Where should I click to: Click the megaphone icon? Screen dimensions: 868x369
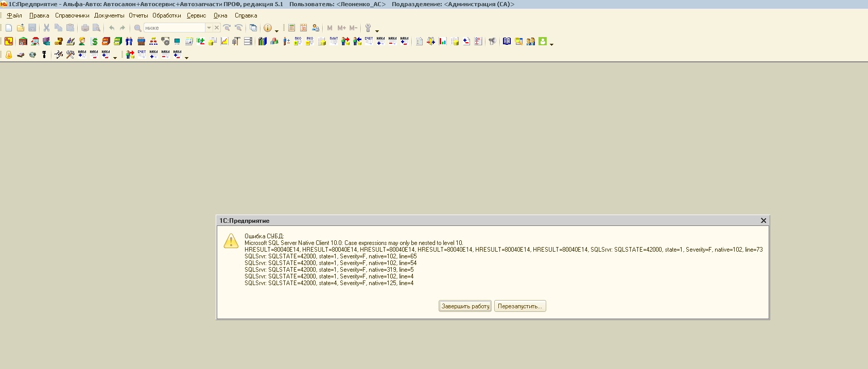coord(493,41)
